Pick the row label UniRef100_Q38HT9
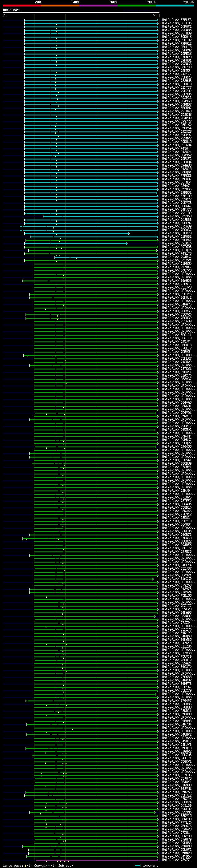This screenshot has height=868, width=197. click(x=176, y=84)
